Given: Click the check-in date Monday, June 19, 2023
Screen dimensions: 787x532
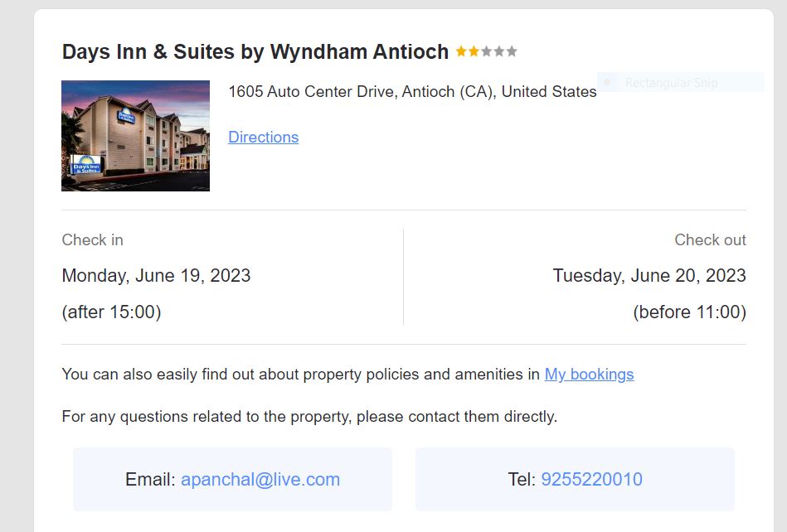Looking at the screenshot, I should [x=156, y=275].
